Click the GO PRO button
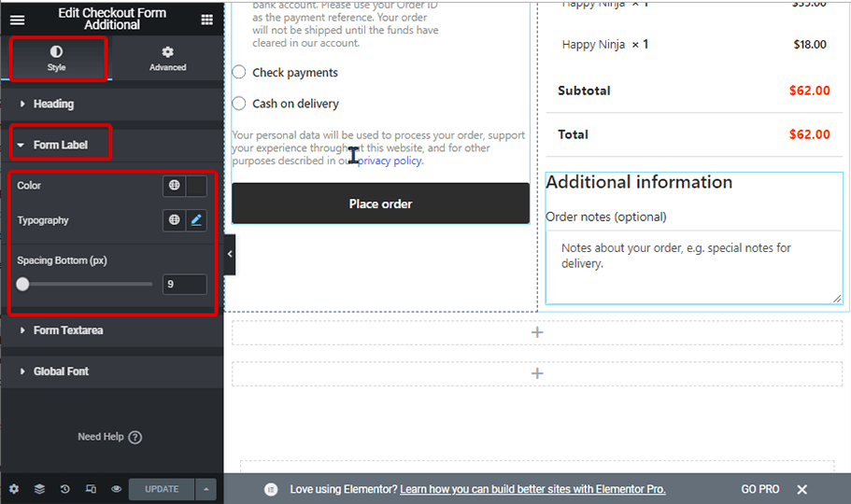The height and width of the screenshot is (504, 851). tap(760, 489)
